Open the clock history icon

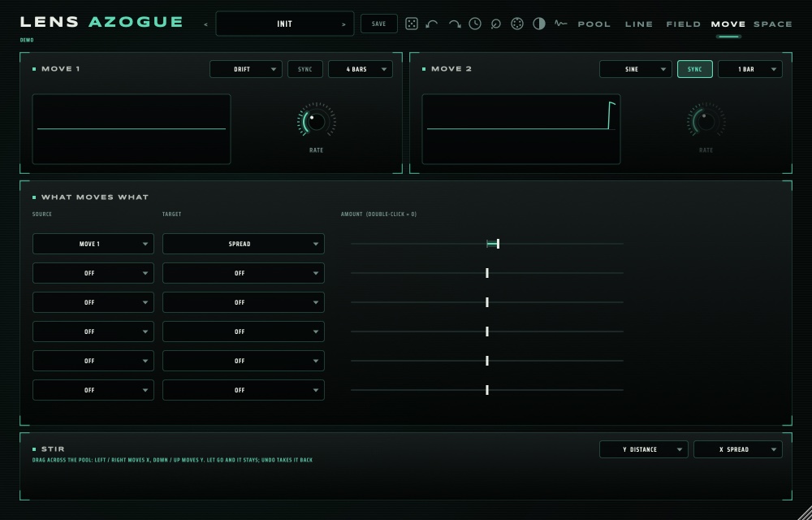(475, 24)
